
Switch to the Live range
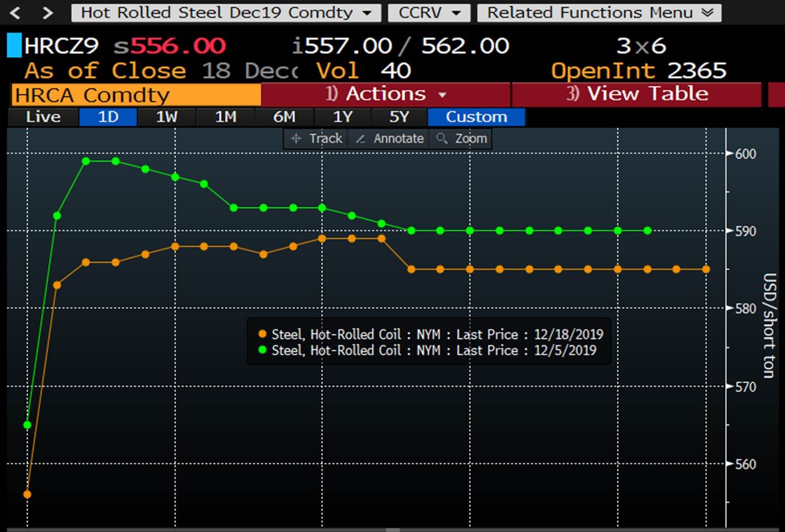pos(43,117)
